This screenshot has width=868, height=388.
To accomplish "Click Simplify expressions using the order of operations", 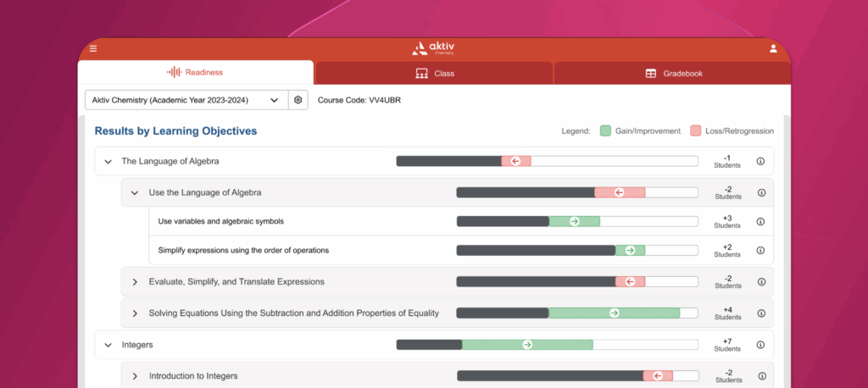I will click(243, 251).
